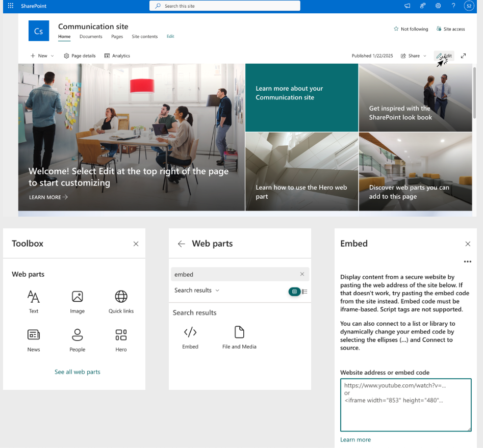Switch to list view toggle
This screenshot has height=448, width=483.
(304, 292)
